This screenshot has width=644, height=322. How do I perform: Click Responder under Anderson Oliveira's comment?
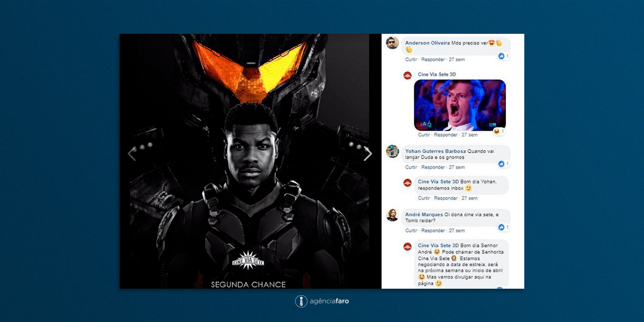[433, 60]
